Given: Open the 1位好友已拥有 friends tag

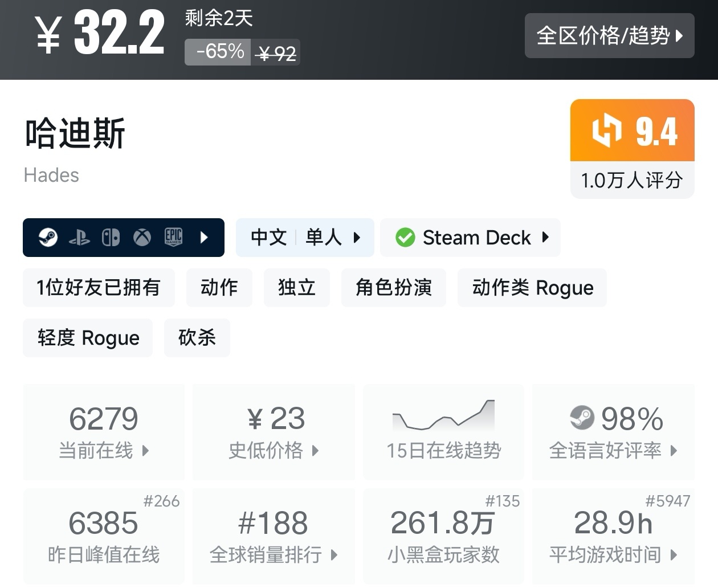Looking at the screenshot, I should (99, 288).
